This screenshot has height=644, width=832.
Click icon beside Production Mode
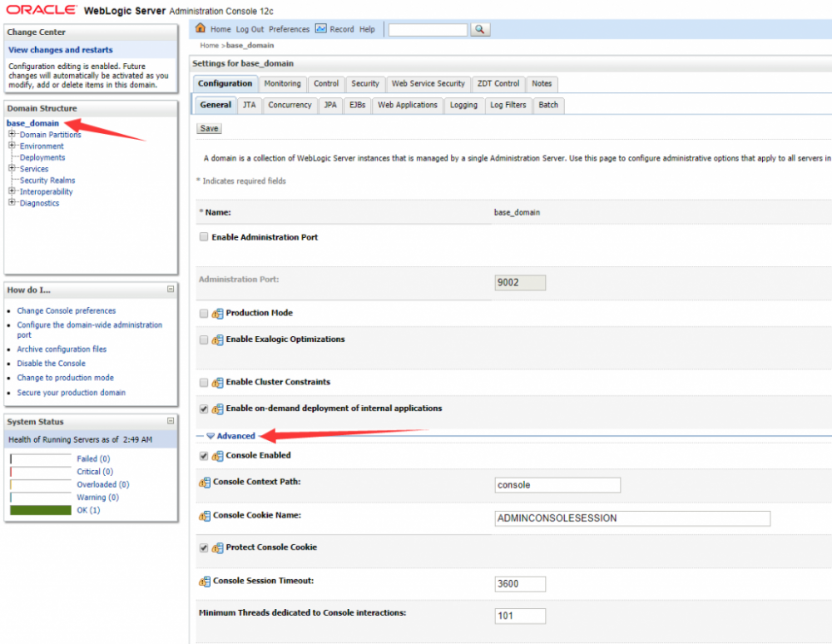(217, 314)
